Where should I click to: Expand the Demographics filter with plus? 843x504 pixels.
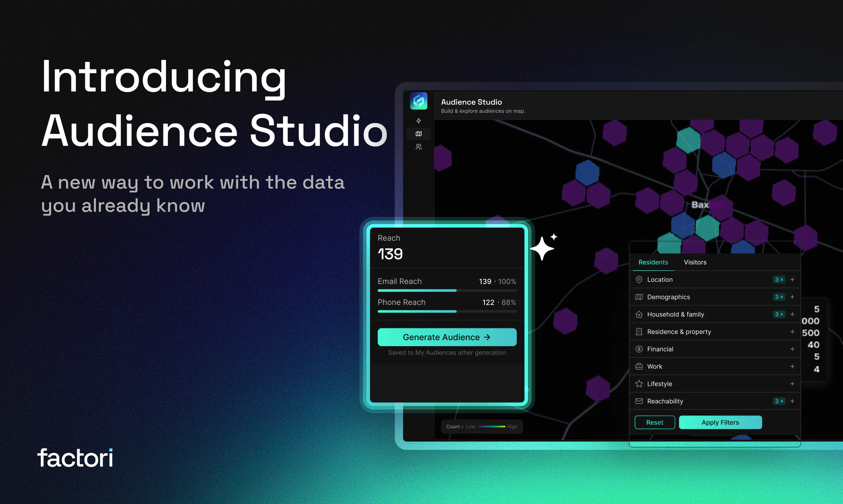pyautogui.click(x=792, y=297)
